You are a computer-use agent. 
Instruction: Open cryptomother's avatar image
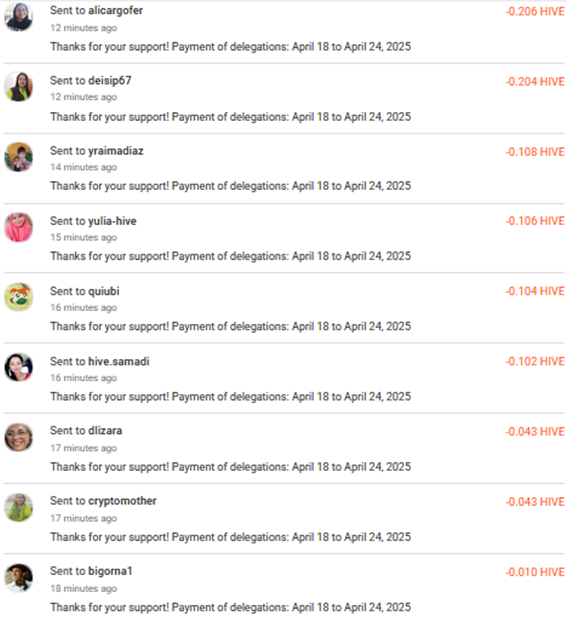coord(19,507)
